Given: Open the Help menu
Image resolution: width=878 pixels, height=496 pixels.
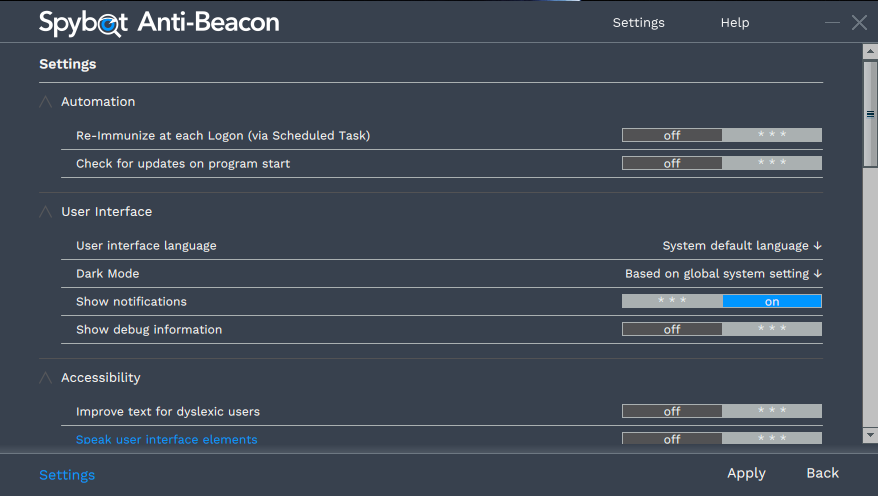Looking at the screenshot, I should point(735,23).
